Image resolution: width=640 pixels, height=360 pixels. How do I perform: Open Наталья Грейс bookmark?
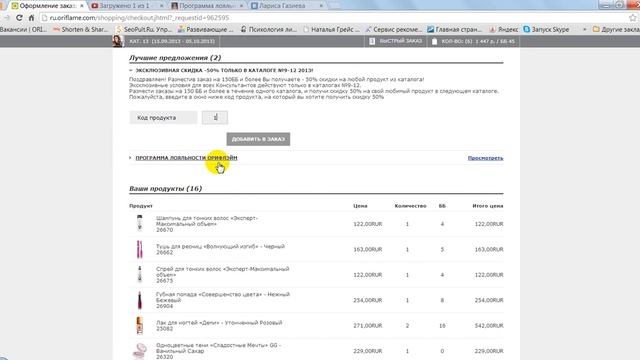331,29
